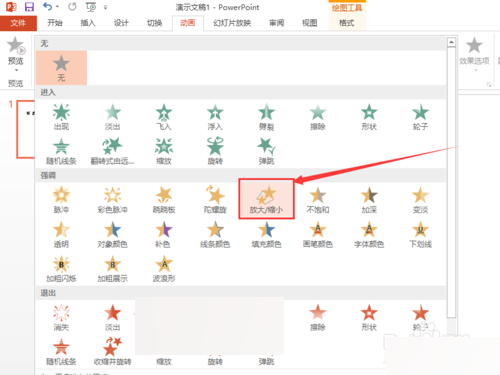Viewport: 500px width, 375px height.
Task: Select the 陀螺旋 emphasis effect
Action: click(x=215, y=200)
